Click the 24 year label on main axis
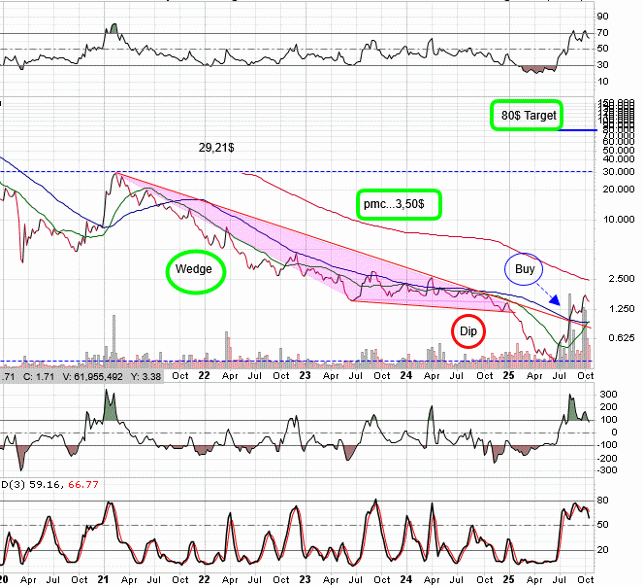 coord(405,376)
